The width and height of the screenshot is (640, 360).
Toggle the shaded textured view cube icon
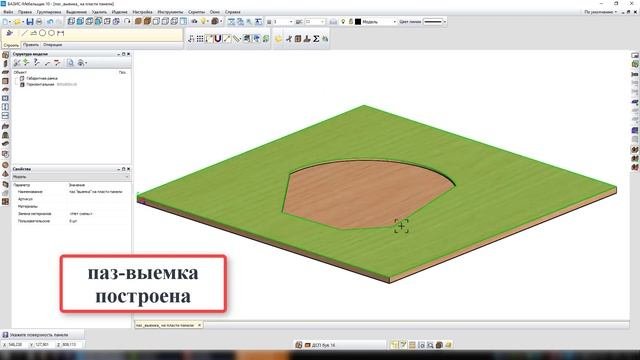(147, 21)
